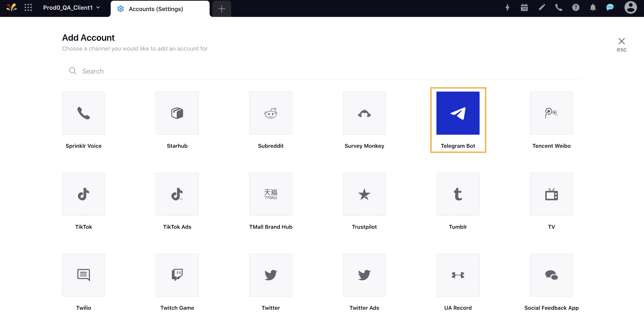This screenshot has height=319, width=644.
Task: Focus the channel Search field
Action: 321,71
